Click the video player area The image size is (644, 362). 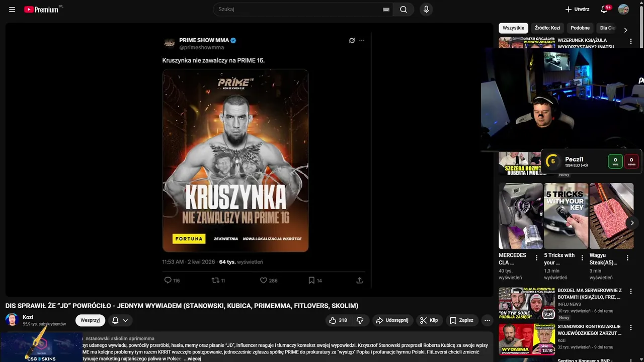[249, 160]
